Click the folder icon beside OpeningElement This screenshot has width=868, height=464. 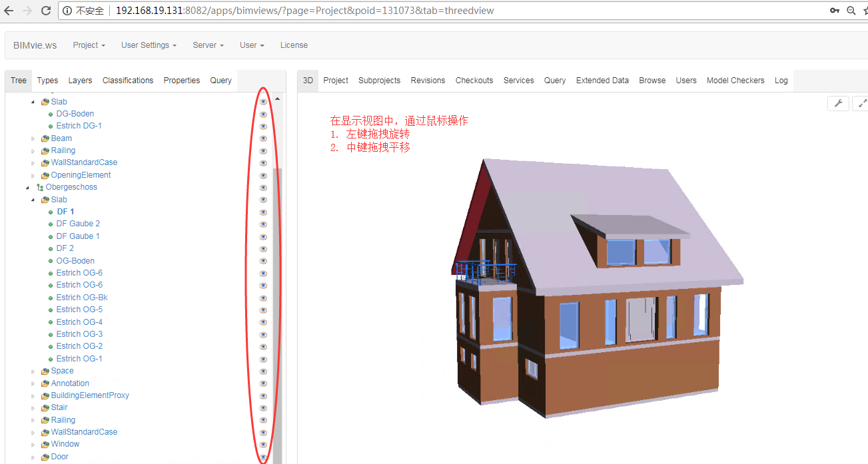[x=44, y=174]
